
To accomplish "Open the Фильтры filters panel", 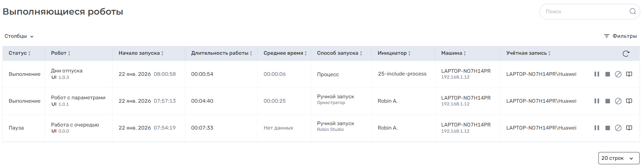I will click(620, 36).
